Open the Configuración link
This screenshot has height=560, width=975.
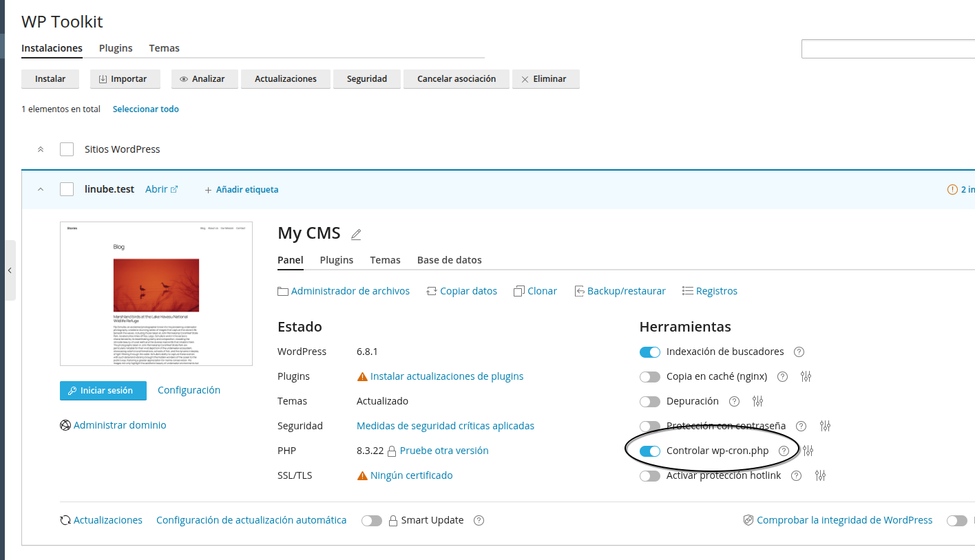point(189,390)
